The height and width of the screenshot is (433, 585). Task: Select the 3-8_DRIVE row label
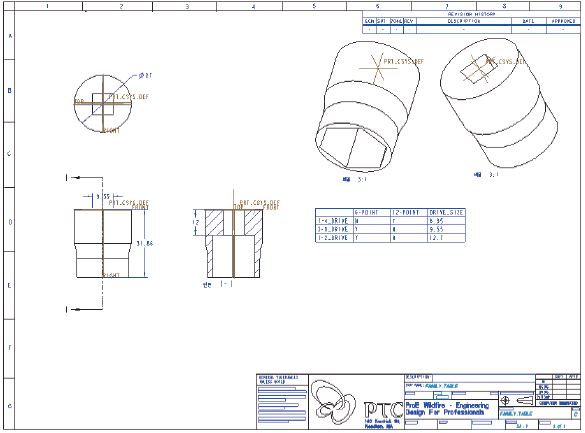pos(333,229)
